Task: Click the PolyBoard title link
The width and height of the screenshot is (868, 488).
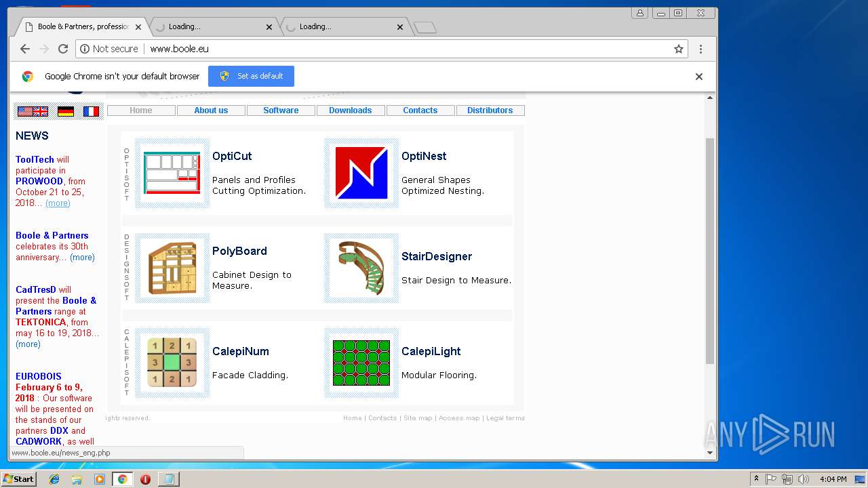Action: [x=239, y=251]
